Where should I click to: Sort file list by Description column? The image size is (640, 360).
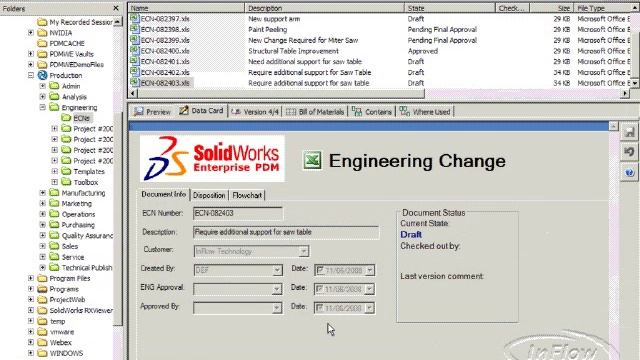pos(324,8)
